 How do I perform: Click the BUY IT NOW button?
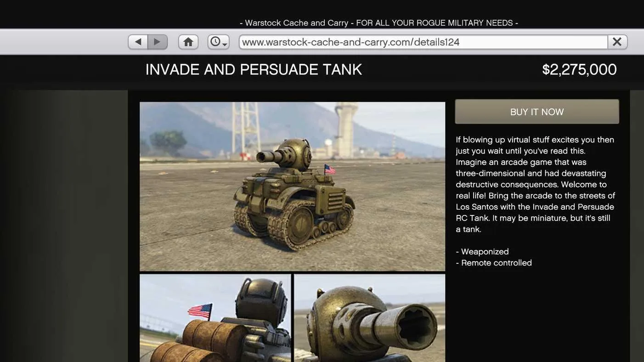click(x=537, y=112)
